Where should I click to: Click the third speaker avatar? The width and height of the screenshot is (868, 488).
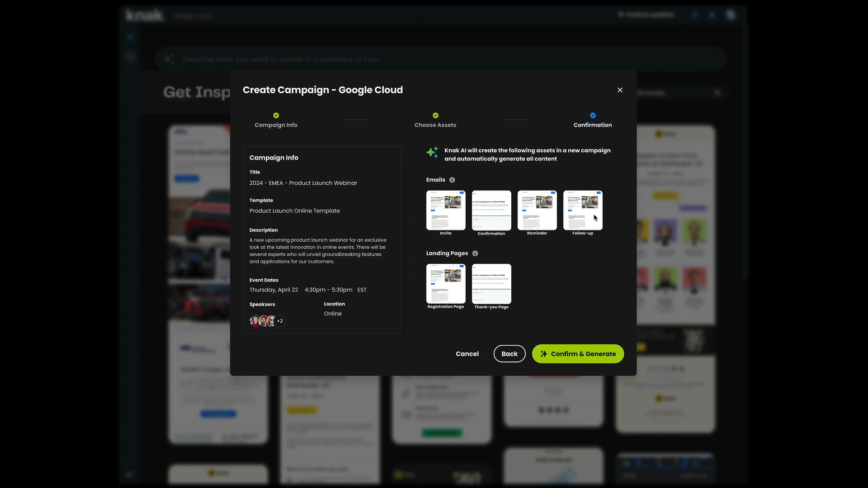click(x=271, y=321)
